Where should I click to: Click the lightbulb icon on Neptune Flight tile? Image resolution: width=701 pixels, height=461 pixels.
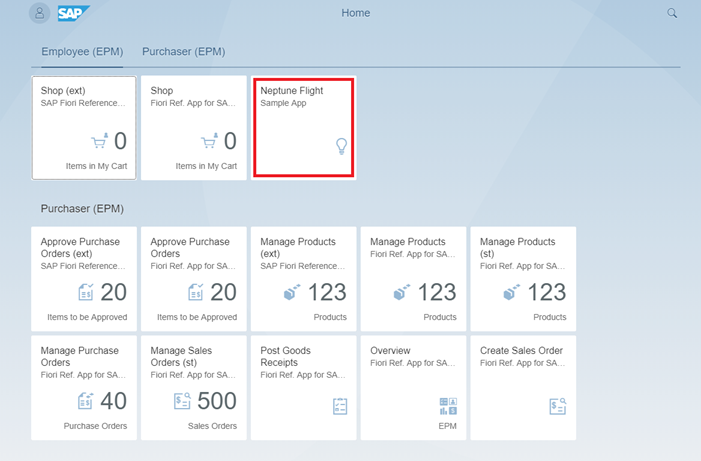click(342, 146)
